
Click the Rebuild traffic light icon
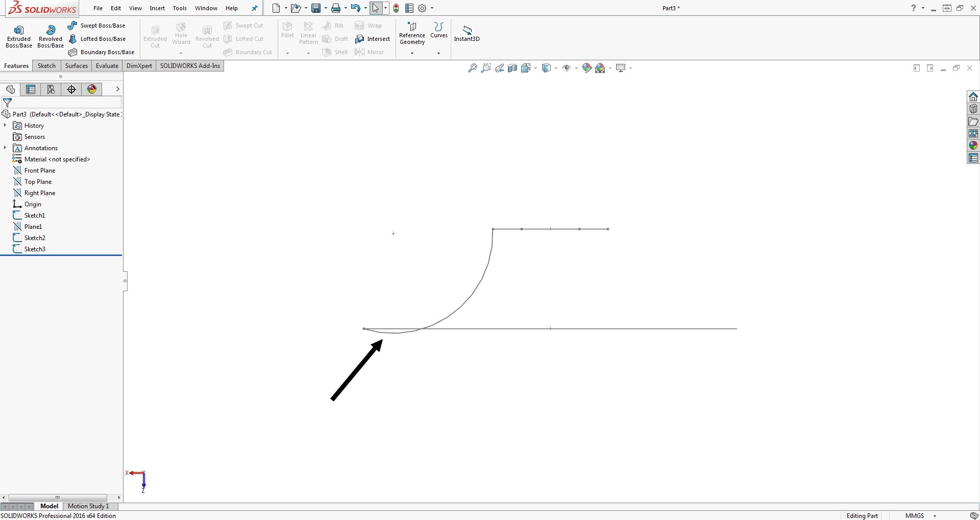[x=396, y=8]
